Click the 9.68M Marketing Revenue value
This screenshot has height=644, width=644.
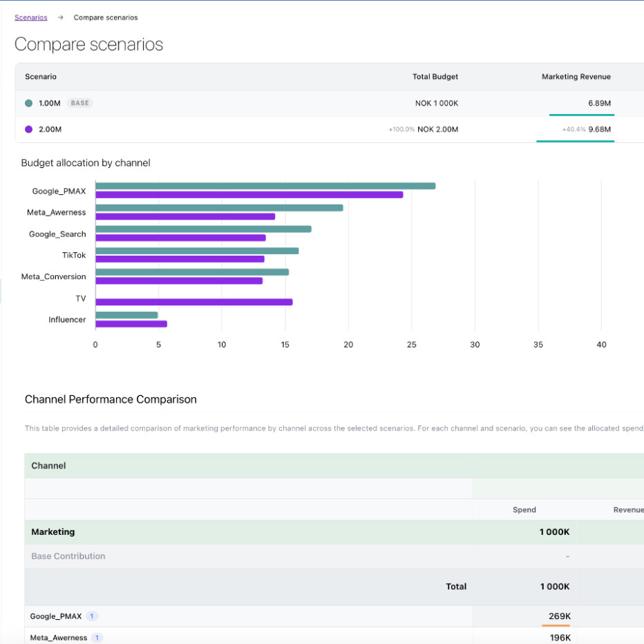600,129
